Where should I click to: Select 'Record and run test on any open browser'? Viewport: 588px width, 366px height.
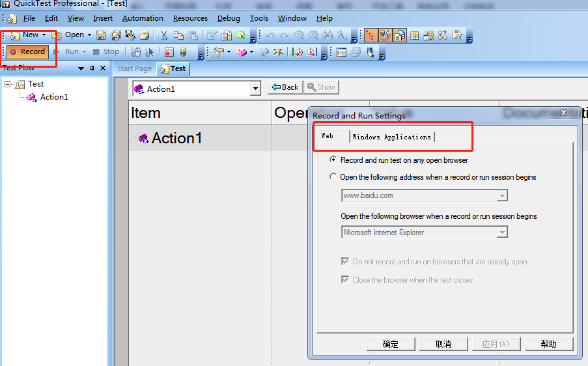pos(333,160)
